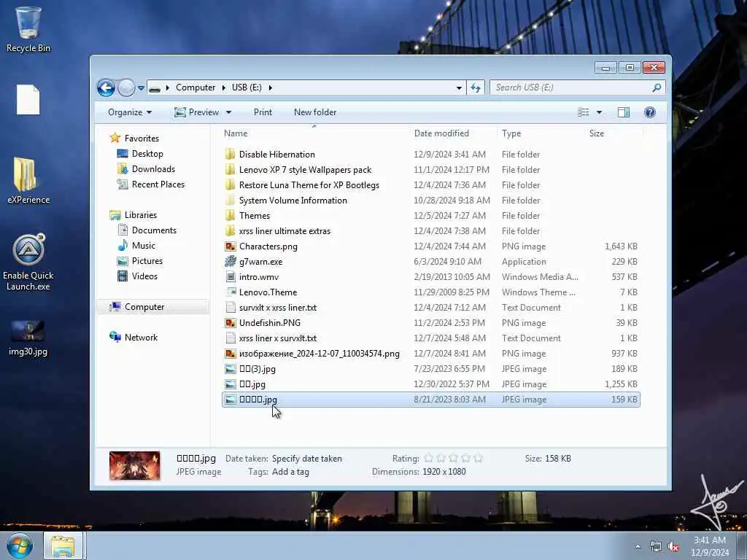Expand the address bar history dropdown
Viewport: 747px width, 560px height.
pos(459,88)
